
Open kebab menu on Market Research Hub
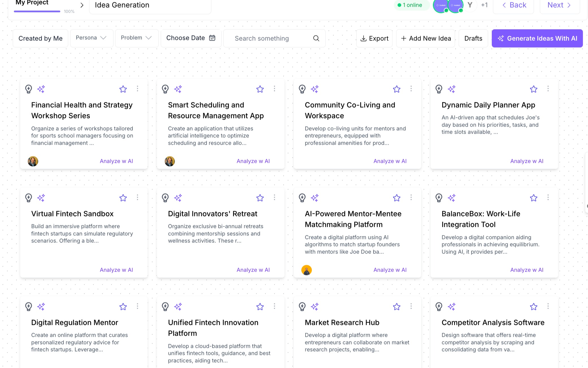[x=411, y=306]
